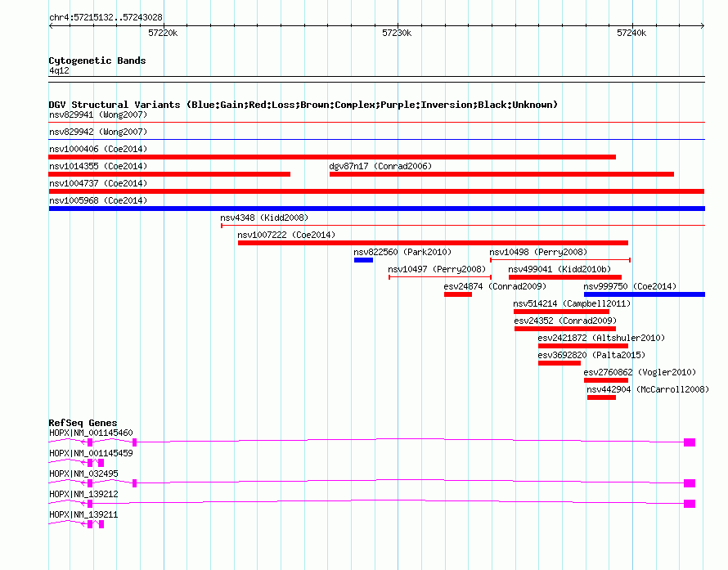Viewport: 728px width, 570px height.
Task: Click the esv2421872 (Altshuler2010) label
Action: click(601, 338)
